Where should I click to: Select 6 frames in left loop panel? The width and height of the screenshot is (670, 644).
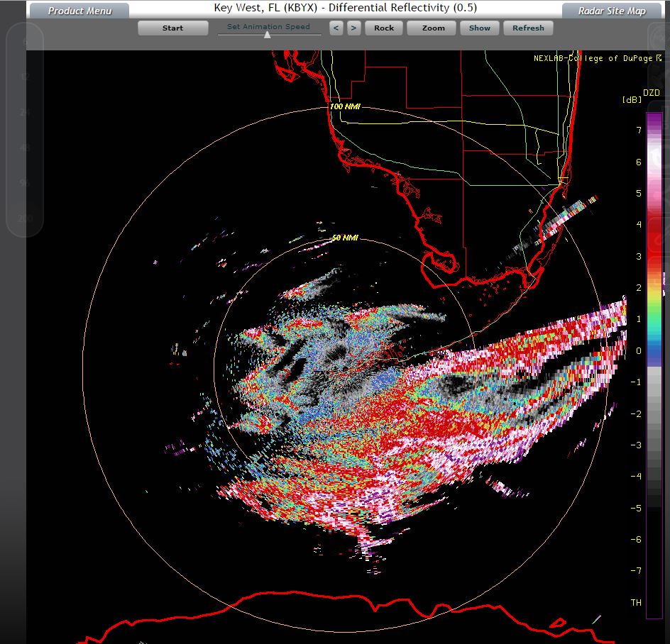[x=25, y=43]
